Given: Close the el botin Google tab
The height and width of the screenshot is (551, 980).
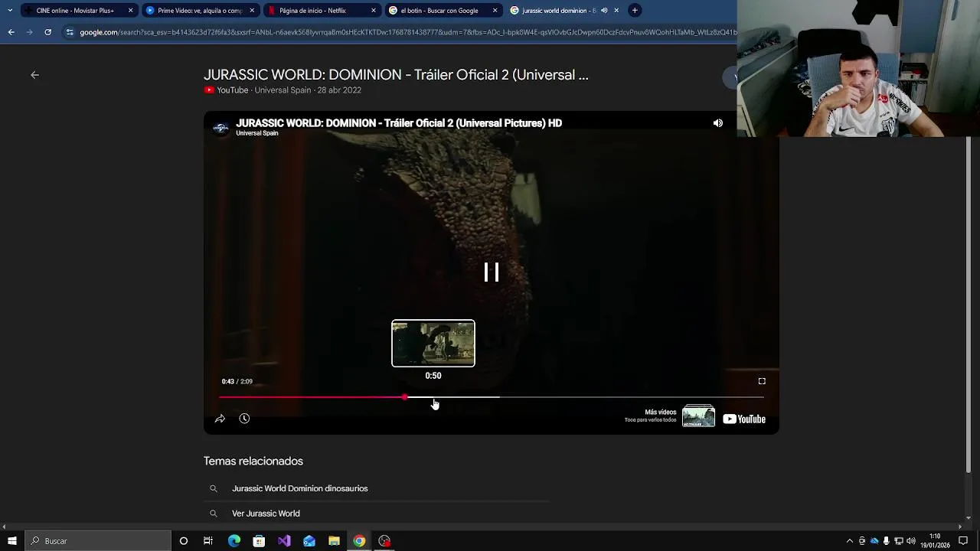Looking at the screenshot, I should pyautogui.click(x=495, y=11).
